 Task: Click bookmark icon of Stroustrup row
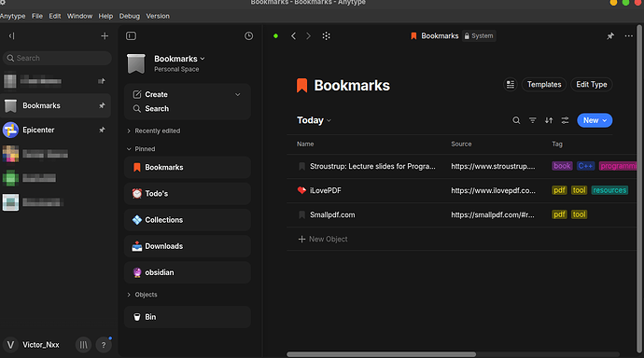[x=301, y=166]
